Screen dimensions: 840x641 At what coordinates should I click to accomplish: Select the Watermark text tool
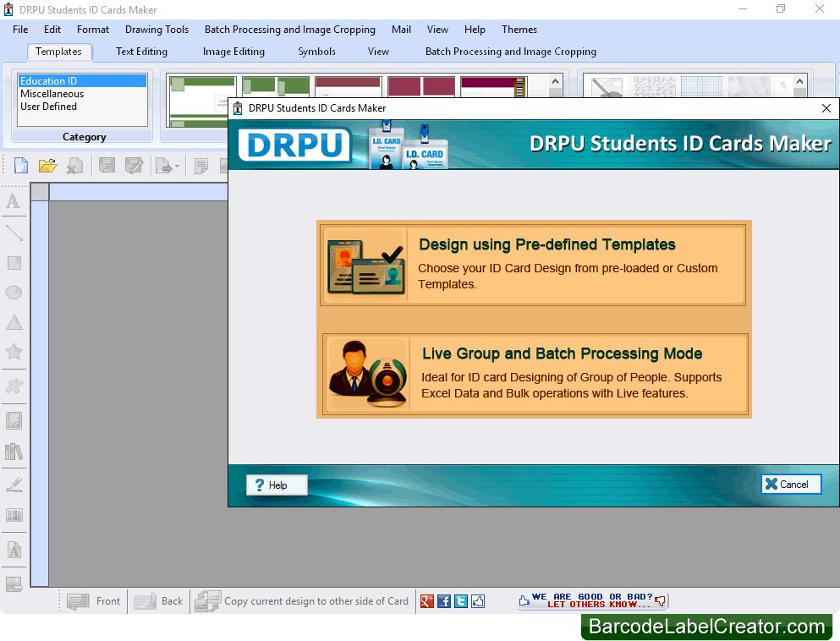(14, 550)
